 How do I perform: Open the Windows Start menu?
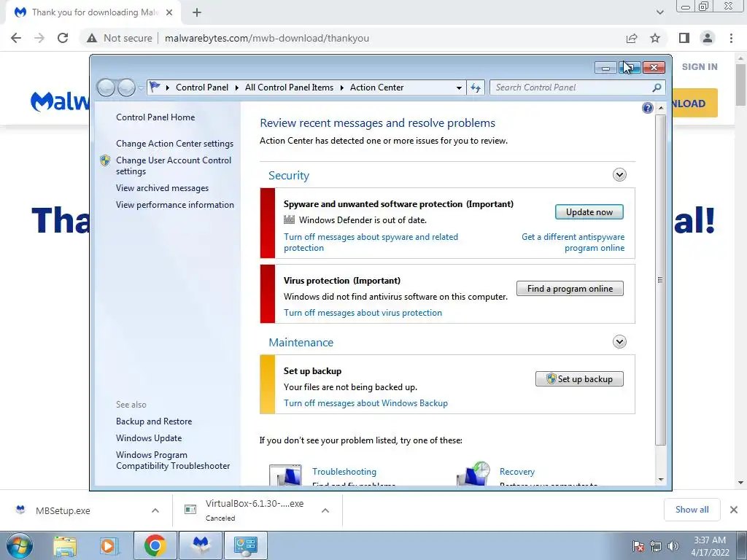19,545
